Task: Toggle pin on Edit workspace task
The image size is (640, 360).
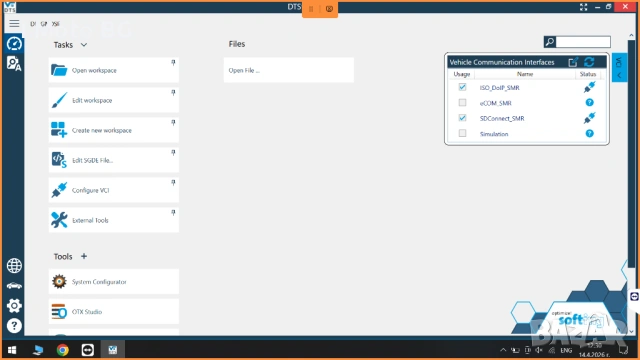Action: (x=173, y=93)
